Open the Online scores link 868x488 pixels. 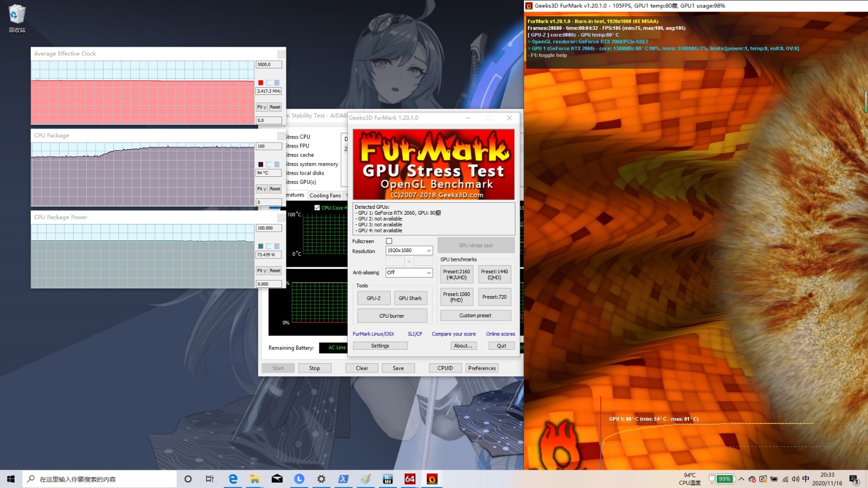click(x=500, y=334)
